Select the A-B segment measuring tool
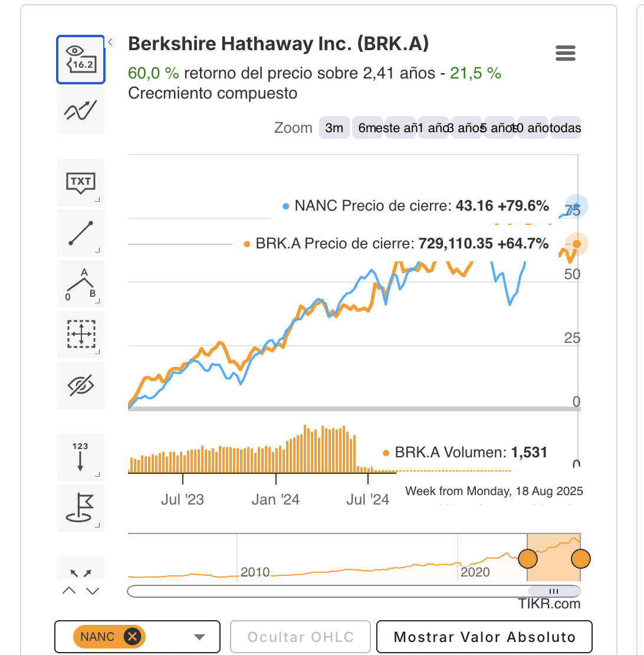 pos(81,284)
